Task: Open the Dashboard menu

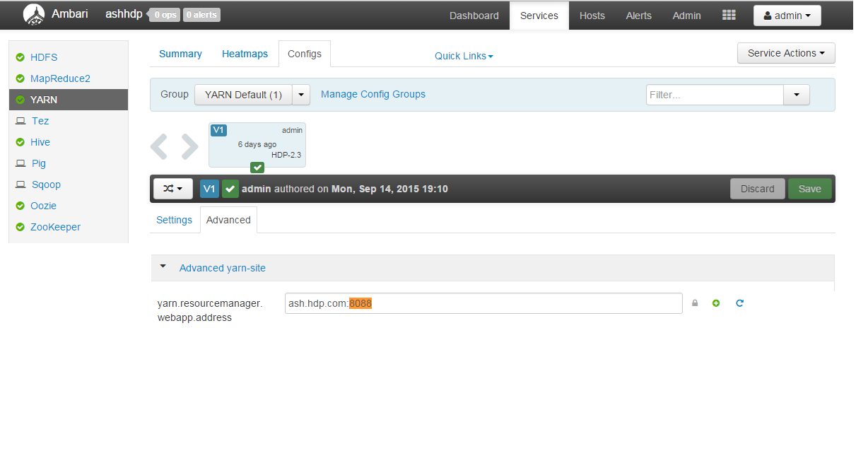Action: 474,16
